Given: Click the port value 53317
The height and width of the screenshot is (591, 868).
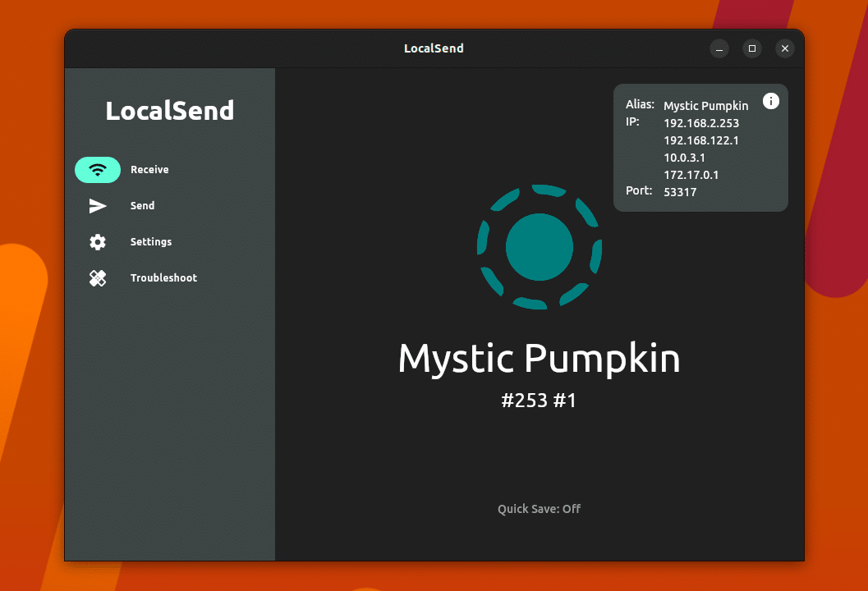Looking at the screenshot, I should [680, 192].
